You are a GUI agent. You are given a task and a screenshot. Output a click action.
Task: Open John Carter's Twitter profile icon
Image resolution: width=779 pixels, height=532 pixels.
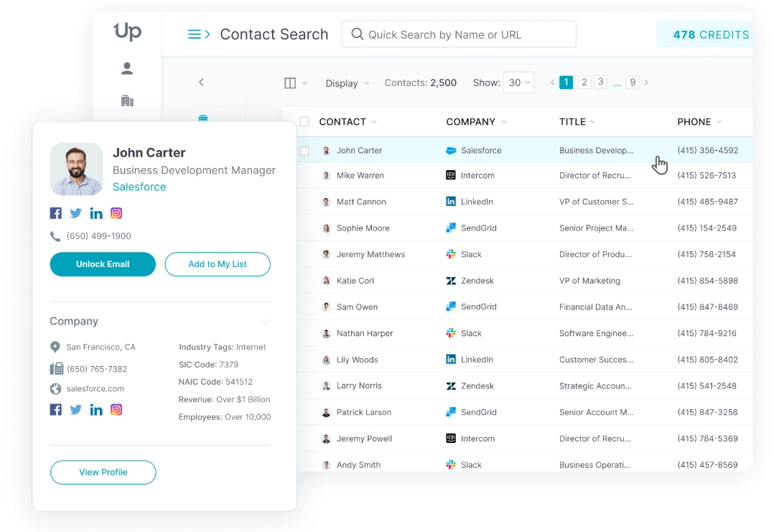point(75,214)
